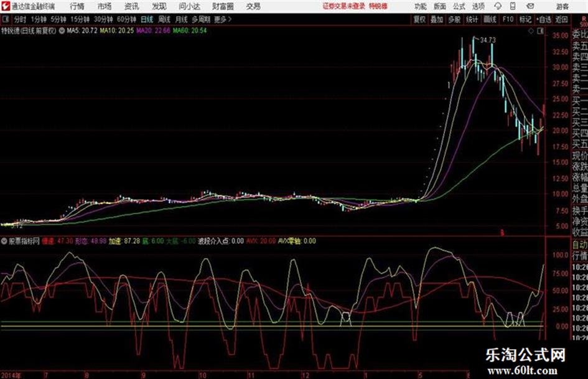Select the 多周期 multi-period tab
This screenshot has height=379, width=588.
click(x=201, y=19)
